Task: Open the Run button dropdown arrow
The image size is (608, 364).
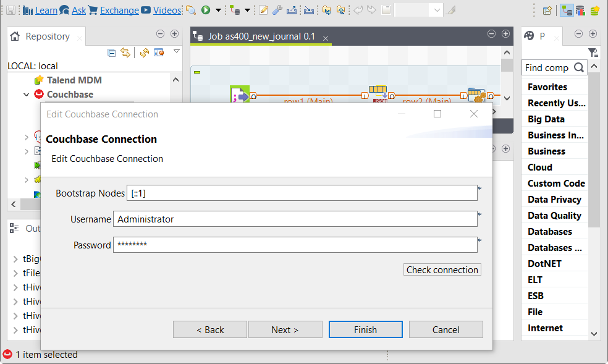Action: [x=218, y=10]
